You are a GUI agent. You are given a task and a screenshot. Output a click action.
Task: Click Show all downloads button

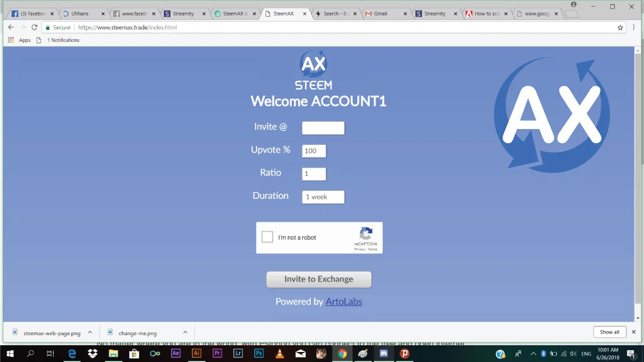(x=609, y=332)
